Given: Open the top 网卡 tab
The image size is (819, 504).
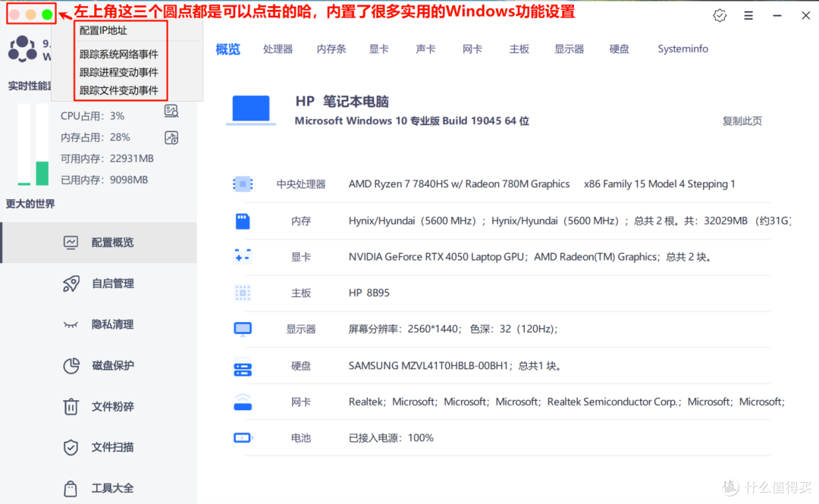Looking at the screenshot, I should [x=472, y=49].
